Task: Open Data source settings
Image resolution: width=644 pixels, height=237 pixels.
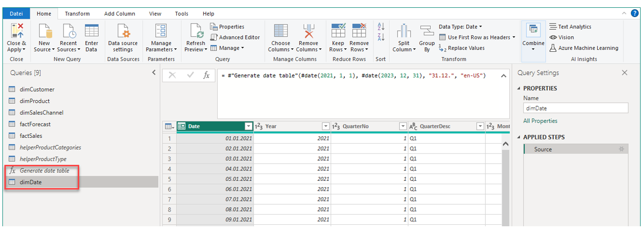Action: (123, 32)
